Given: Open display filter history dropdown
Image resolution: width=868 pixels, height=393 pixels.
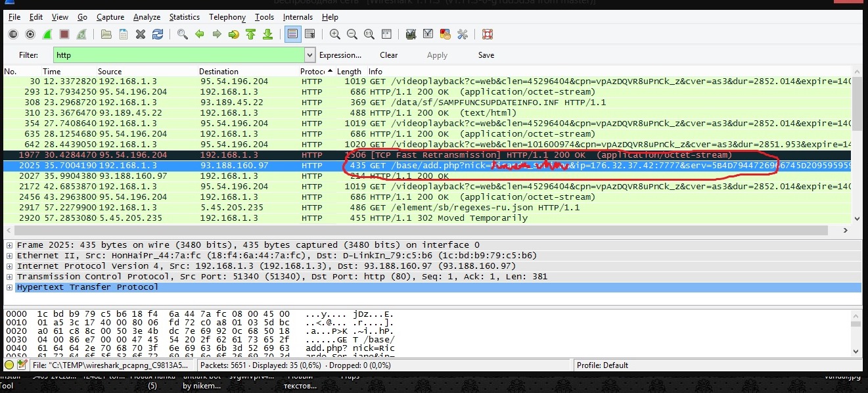Looking at the screenshot, I should [309, 55].
